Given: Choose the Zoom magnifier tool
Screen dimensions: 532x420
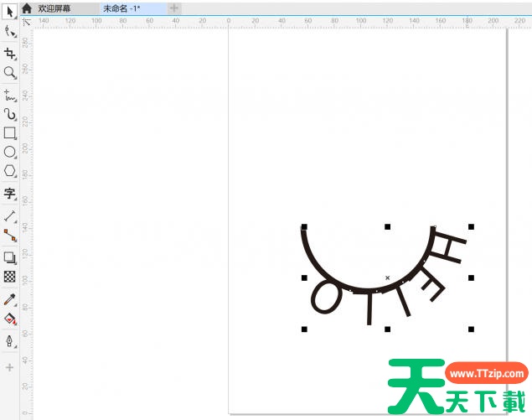Looking at the screenshot, I should coord(10,73).
